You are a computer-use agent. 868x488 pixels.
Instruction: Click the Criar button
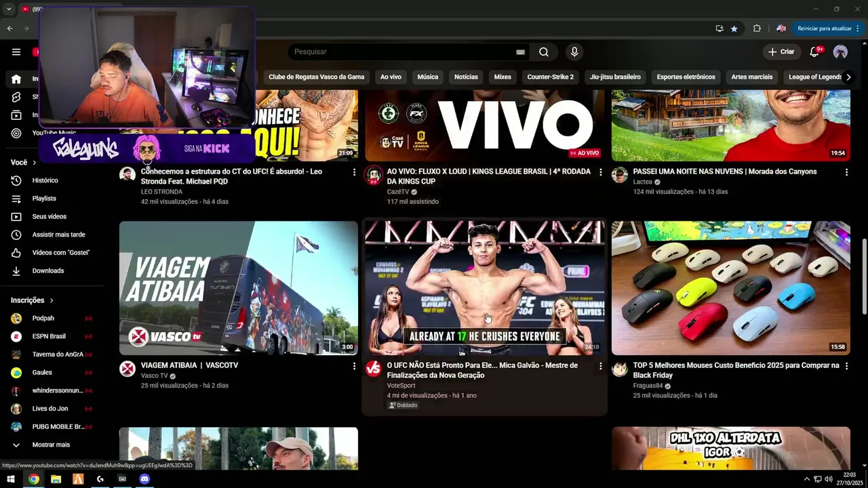tap(781, 52)
